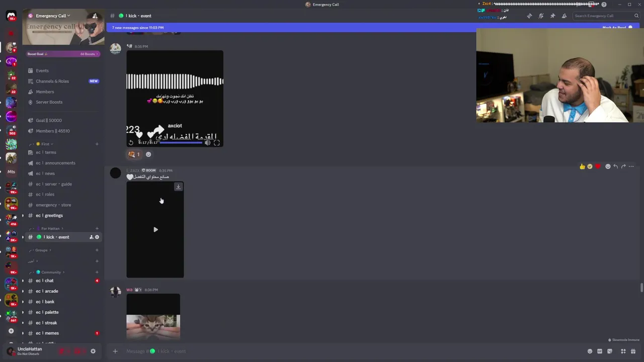
Task: Toggle mute speaker on first video
Action: 207,143
